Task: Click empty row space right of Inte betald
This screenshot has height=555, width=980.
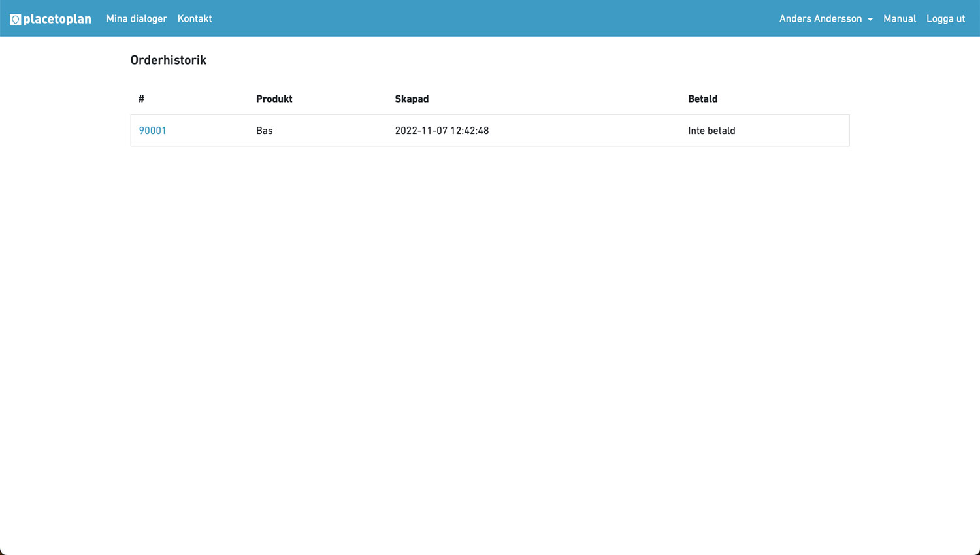Action: pos(797,131)
